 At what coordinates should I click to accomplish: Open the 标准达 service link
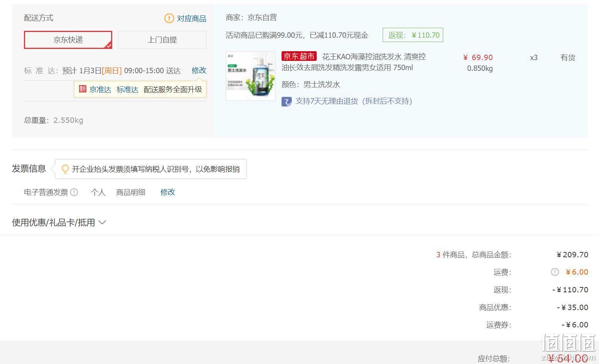point(127,89)
